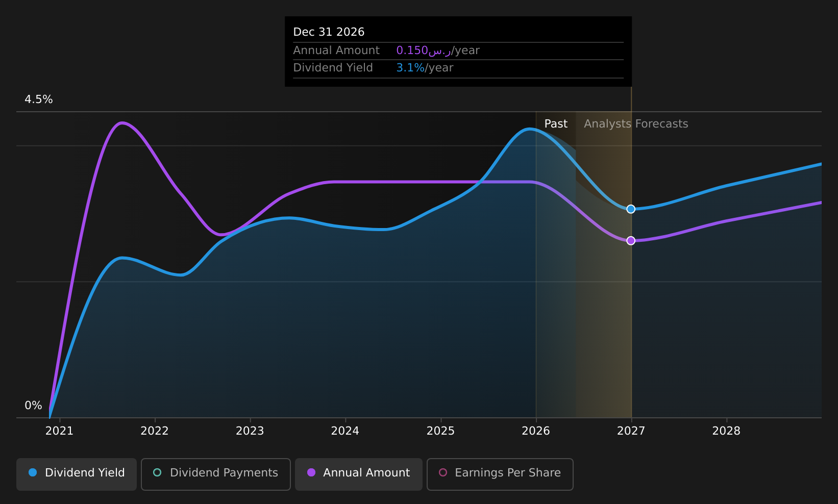Click the 4.5% y-axis label
This screenshot has height=504, width=838.
point(39,99)
